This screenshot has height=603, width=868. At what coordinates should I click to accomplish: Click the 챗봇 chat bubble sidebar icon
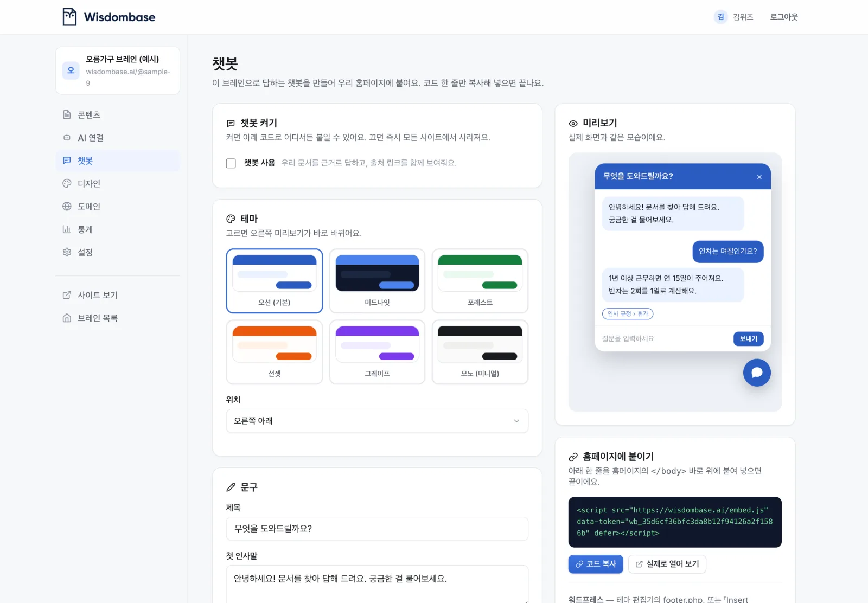[67, 161]
